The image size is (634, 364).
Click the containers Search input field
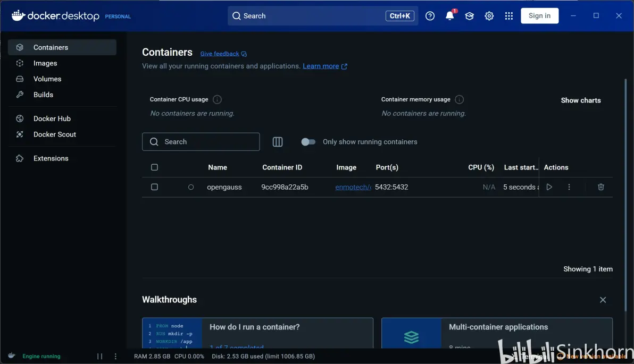pos(201,142)
